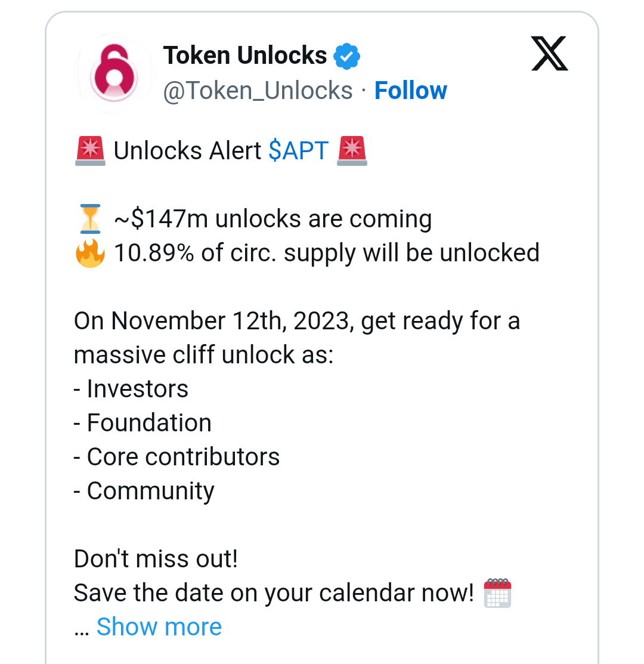Click the Token Unlocks display name

245,54
